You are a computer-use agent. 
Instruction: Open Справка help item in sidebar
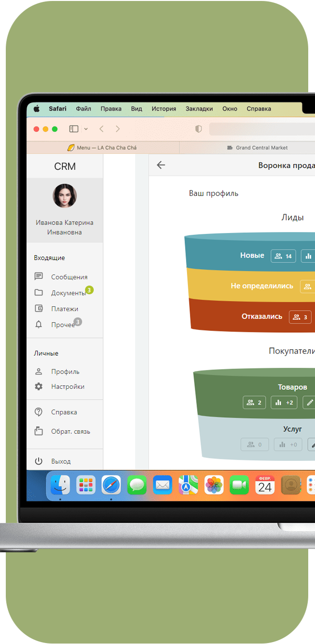(64, 412)
